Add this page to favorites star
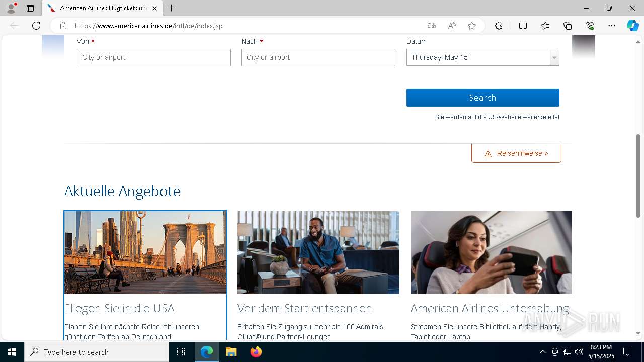This screenshot has height=362, width=644. (x=472, y=26)
